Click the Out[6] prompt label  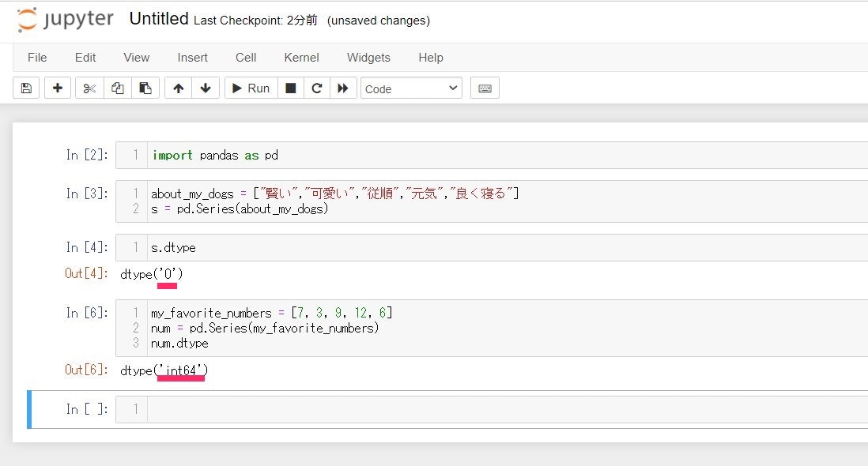87,370
